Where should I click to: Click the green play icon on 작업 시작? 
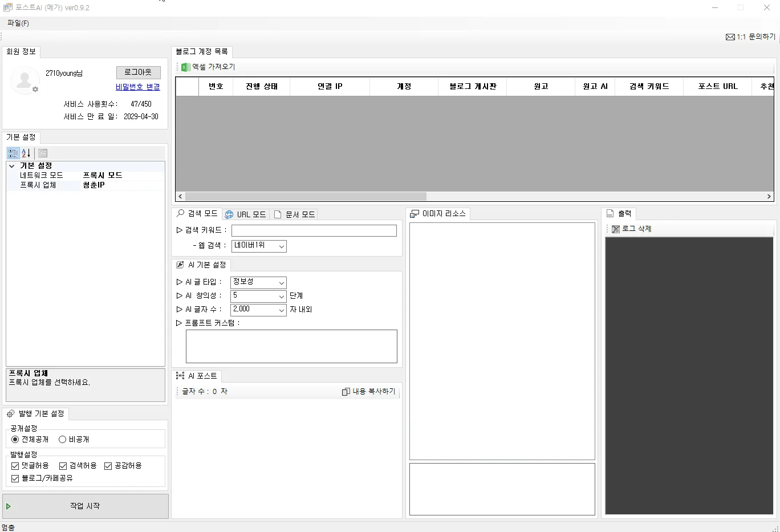coord(9,506)
